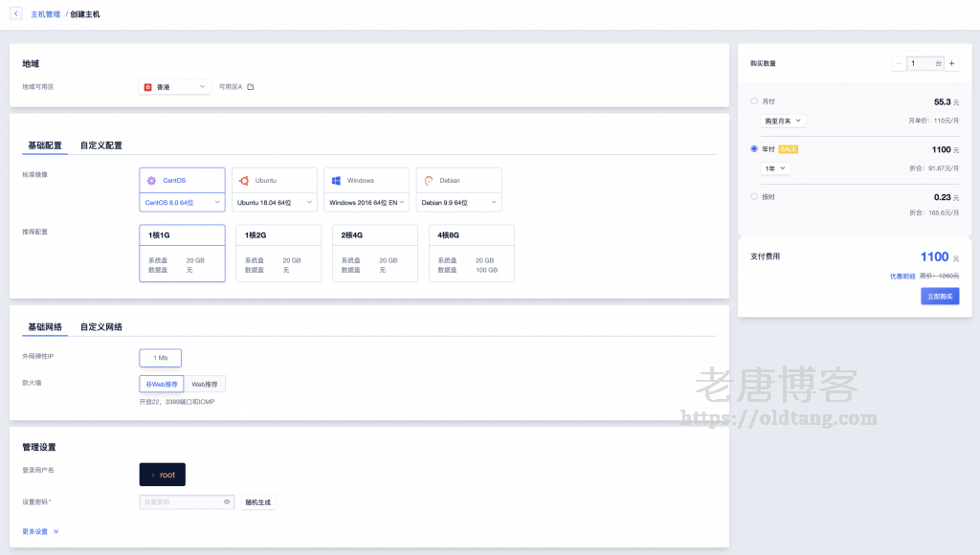The width and height of the screenshot is (980, 555).
Task: Click the back arrow icon beside 主机管理
Action: click(15, 14)
